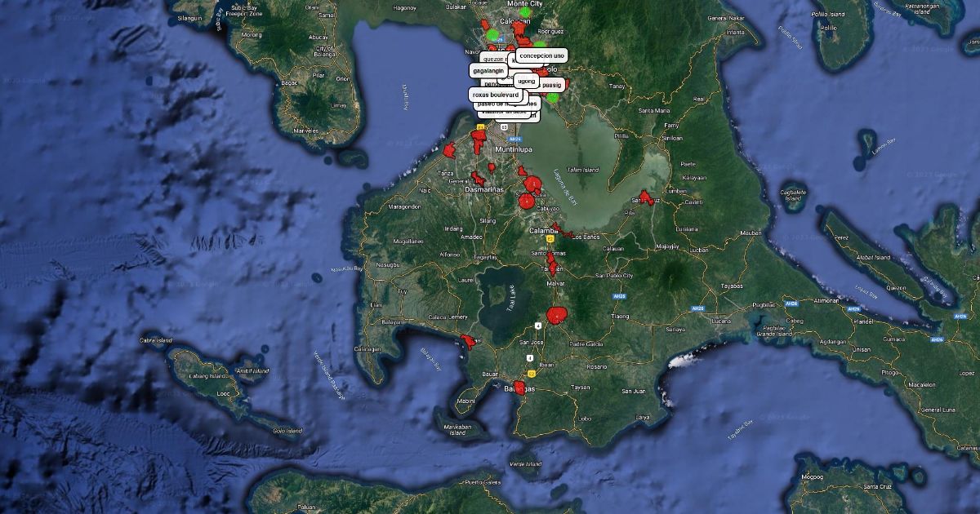Select the red circle marker near Cabuyao
The width and height of the screenshot is (980, 514).
[x=528, y=200]
